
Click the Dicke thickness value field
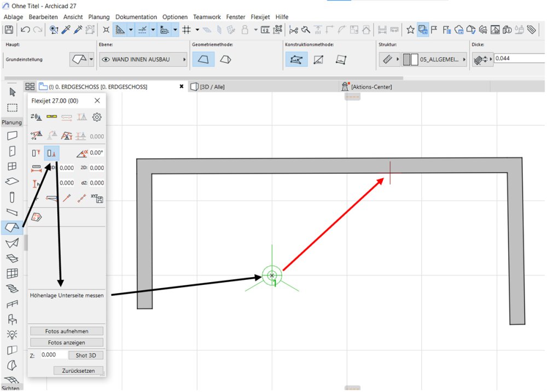click(x=520, y=58)
